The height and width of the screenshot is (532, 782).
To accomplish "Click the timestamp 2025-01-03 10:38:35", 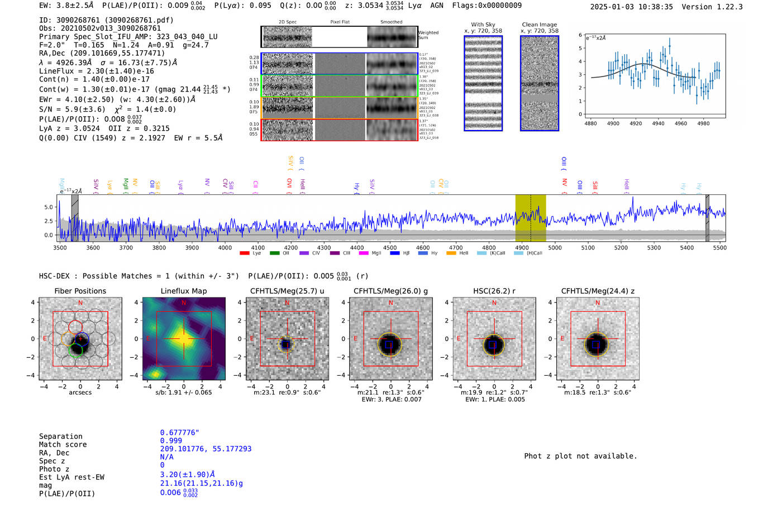I will tap(632, 7).
